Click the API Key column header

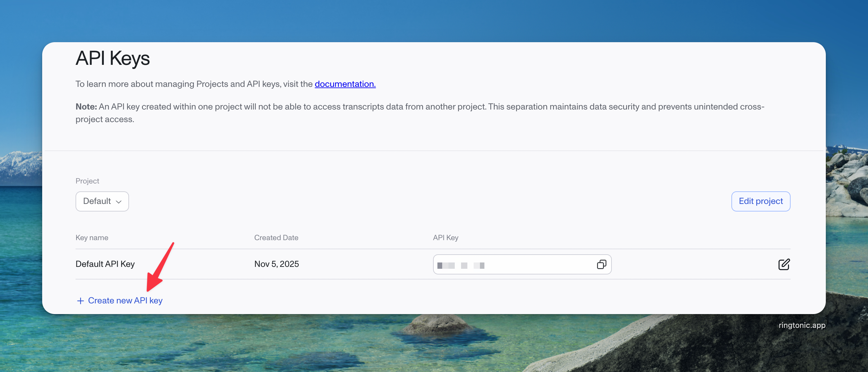coord(445,238)
